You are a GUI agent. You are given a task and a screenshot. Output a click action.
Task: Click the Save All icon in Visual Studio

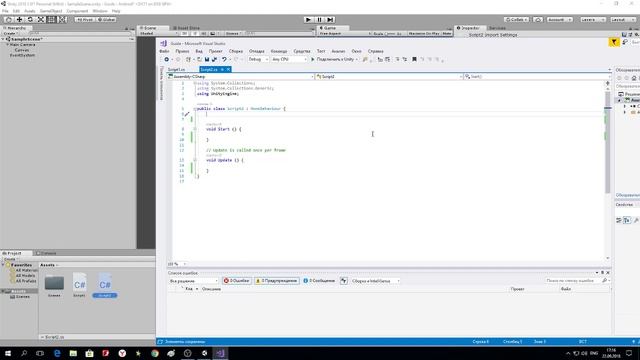pyautogui.click(x=214, y=60)
